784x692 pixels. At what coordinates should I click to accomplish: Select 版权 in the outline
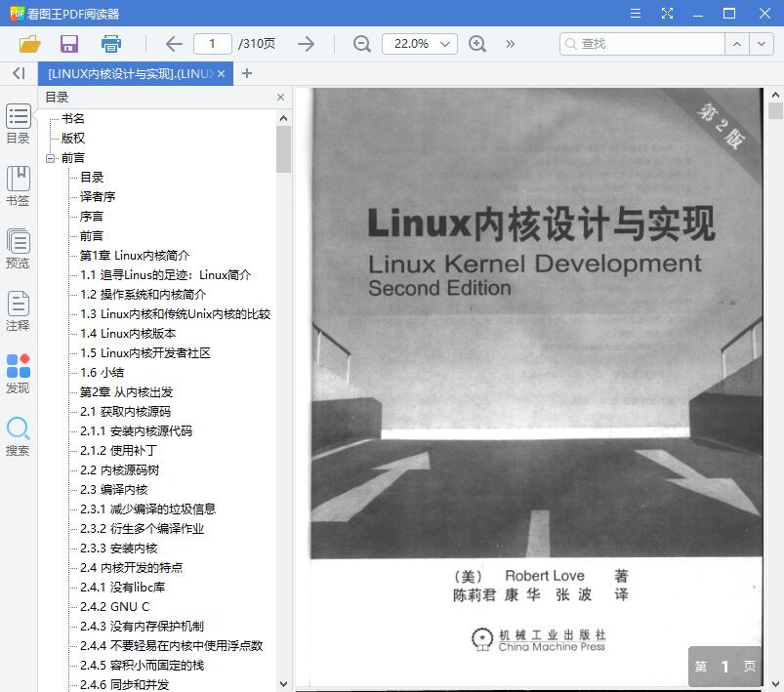pyautogui.click(x=73, y=139)
